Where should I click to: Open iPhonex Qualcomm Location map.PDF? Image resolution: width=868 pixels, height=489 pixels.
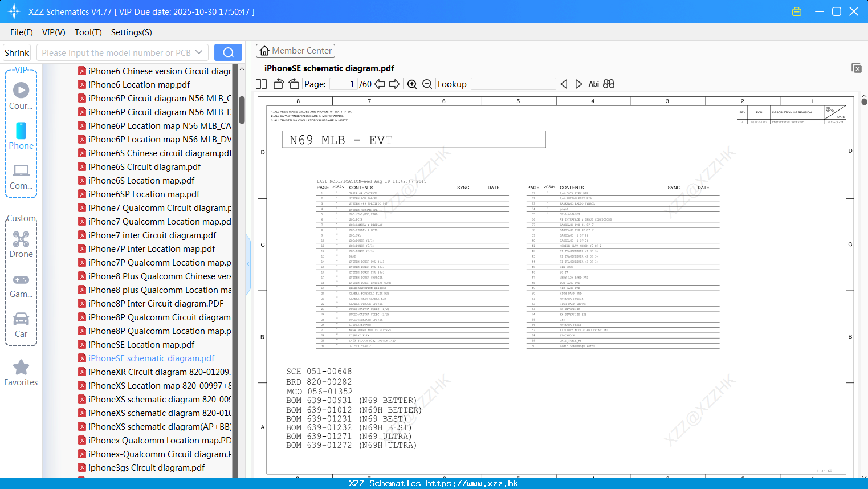[154, 441]
